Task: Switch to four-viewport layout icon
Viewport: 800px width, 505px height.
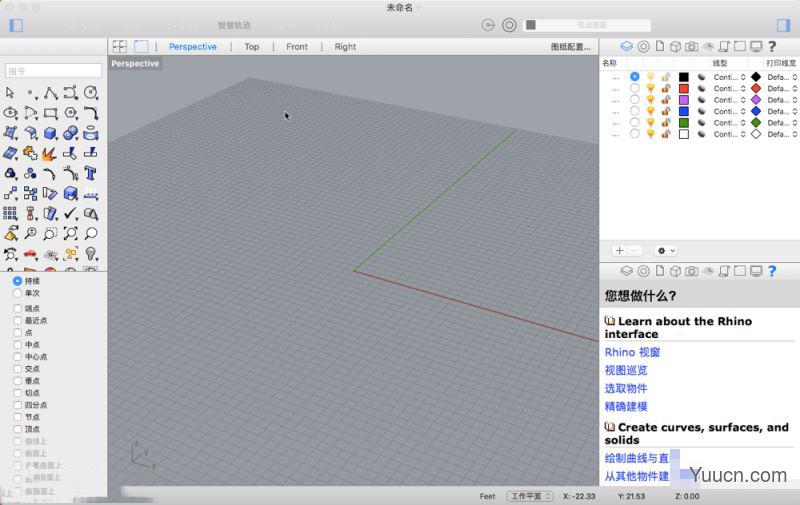Action: (120, 46)
